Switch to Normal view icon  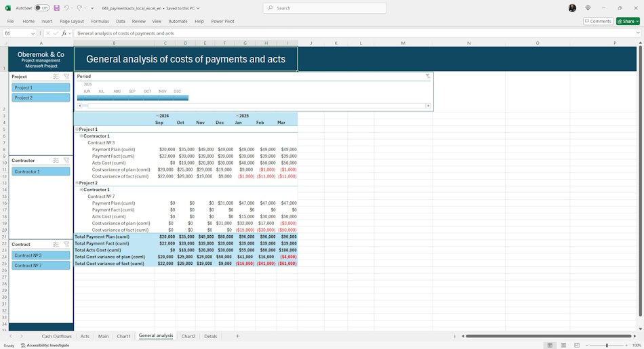click(550, 346)
